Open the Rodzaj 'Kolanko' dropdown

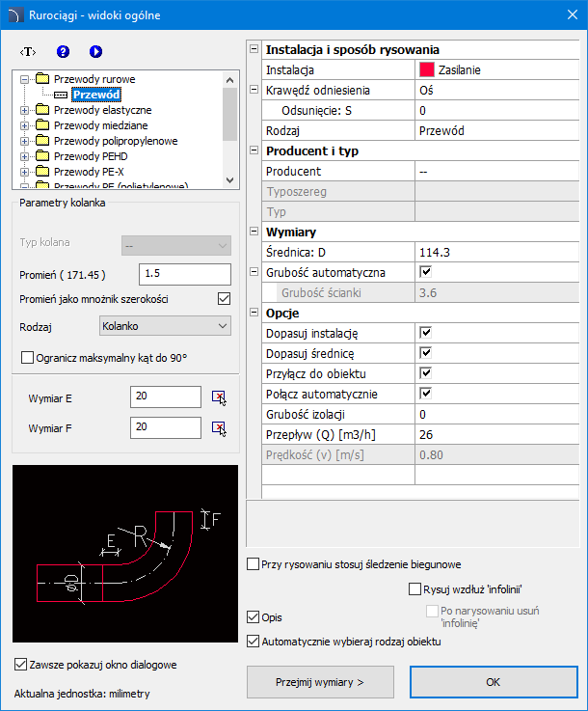(165, 327)
